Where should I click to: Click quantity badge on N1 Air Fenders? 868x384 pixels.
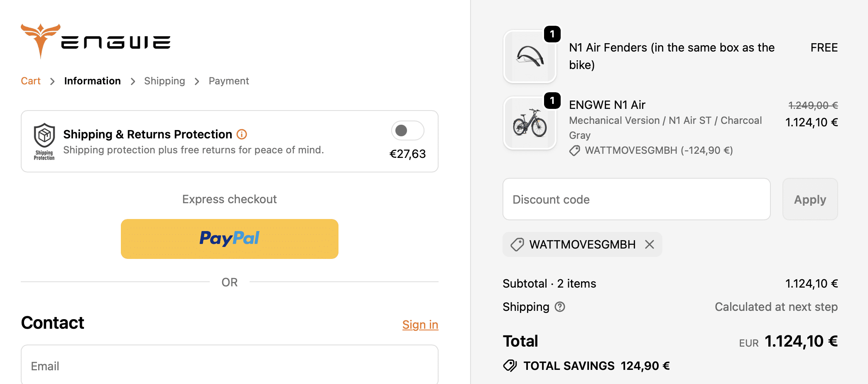pyautogui.click(x=552, y=34)
